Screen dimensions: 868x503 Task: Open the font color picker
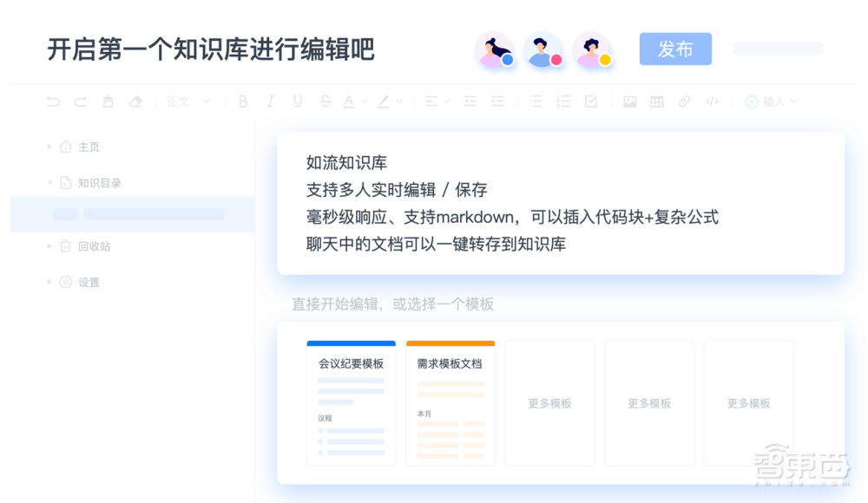pos(351,101)
